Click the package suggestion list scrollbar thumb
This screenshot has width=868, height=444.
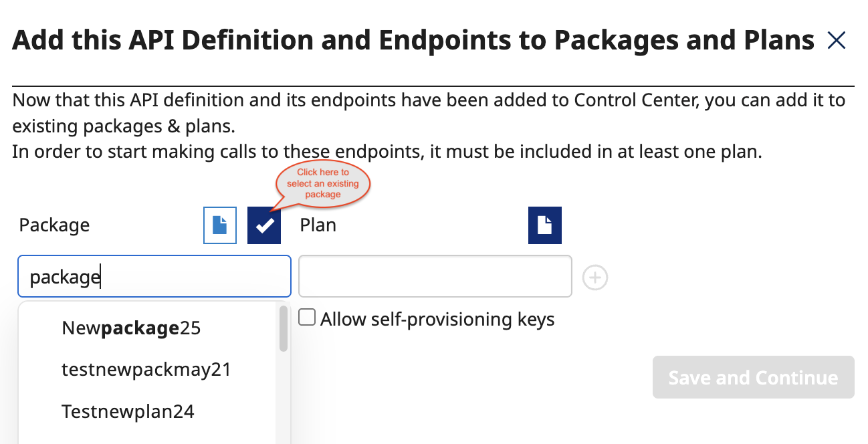click(284, 328)
